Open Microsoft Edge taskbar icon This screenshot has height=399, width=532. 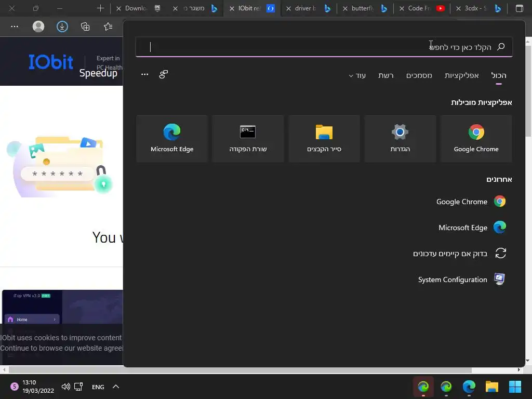click(469, 387)
